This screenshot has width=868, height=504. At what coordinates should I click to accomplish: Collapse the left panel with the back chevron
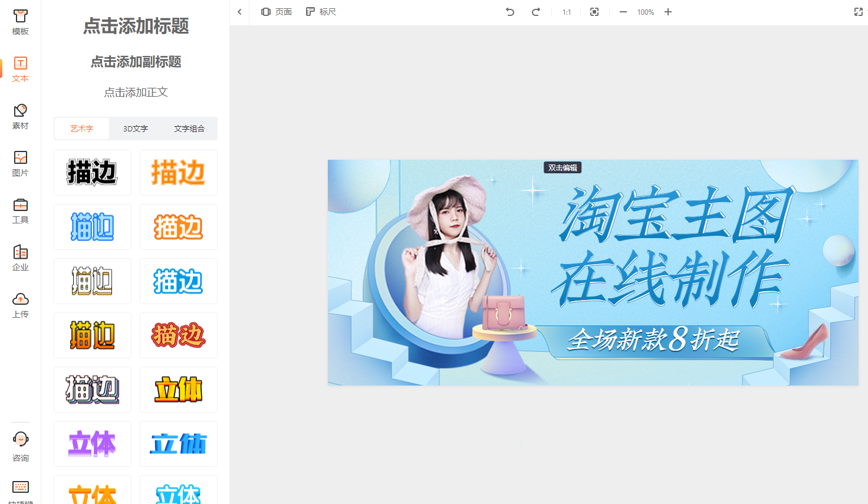click(x=239, y=12)
